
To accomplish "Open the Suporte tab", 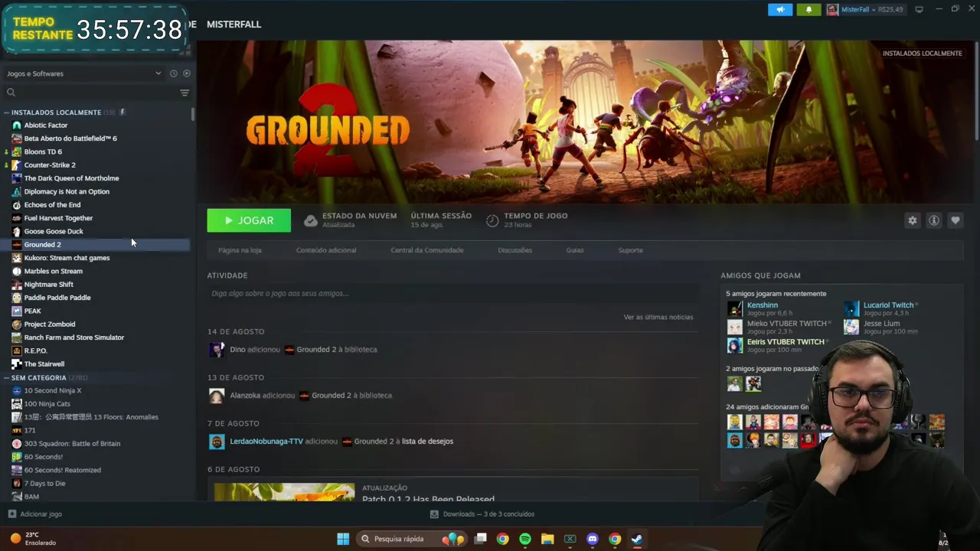I will point(630,250).
